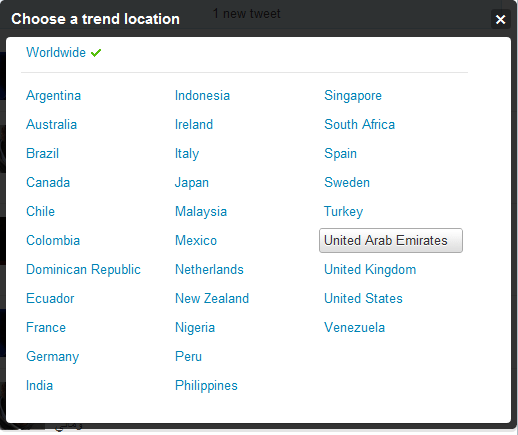
Task: Select South Africa trends
Action: (x=359, y=125)
